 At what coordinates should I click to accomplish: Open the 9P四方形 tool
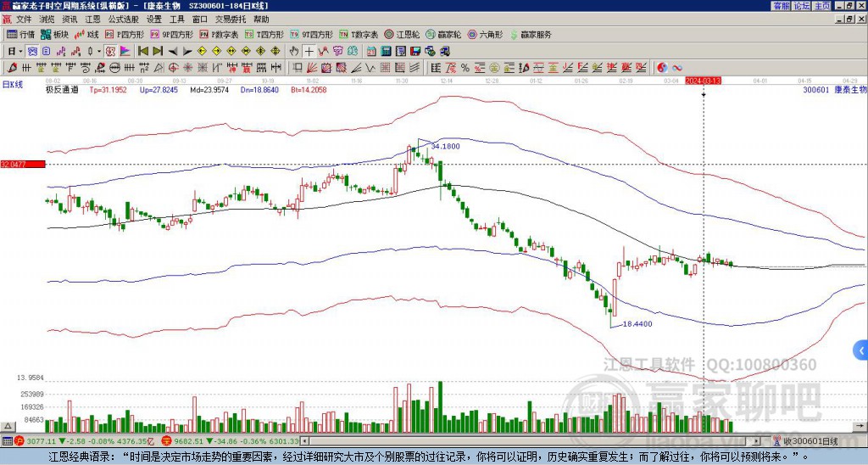172,34
